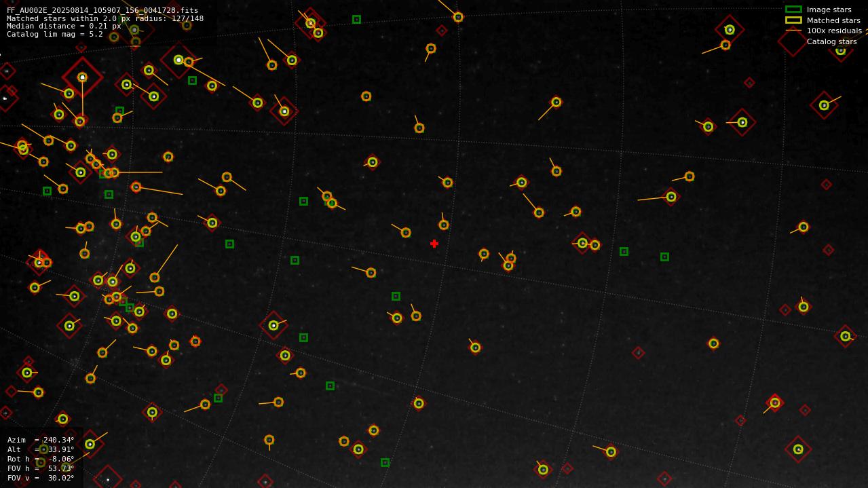Click the yellow Matched stars legend square
Image resolution: width=868 pixels, height=488 pixels.
(793, 20)
